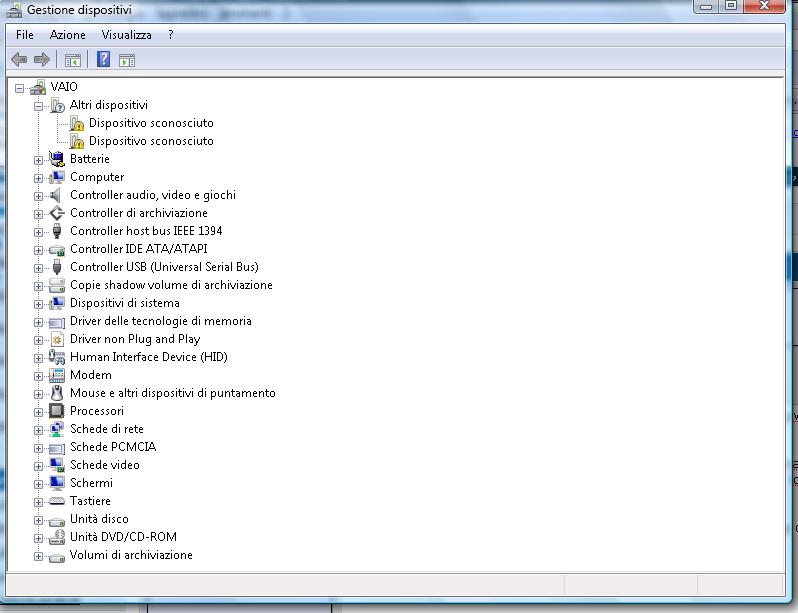The image size is (798, 613).
Task: Expand Controller audio, video e giochi
Action: pyautogui.click(x=39, y=196)
